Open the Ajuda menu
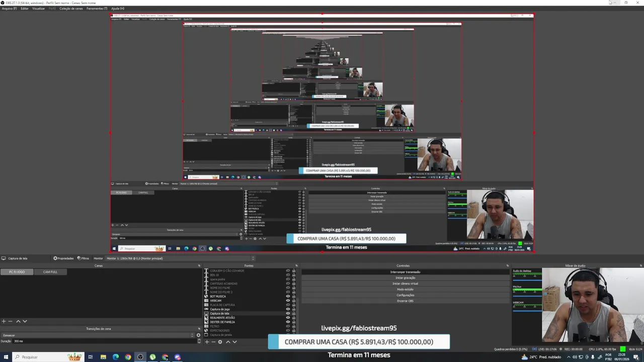Viewport: 644px width, 362px height. pyautogui.click(x=118, y=9)
